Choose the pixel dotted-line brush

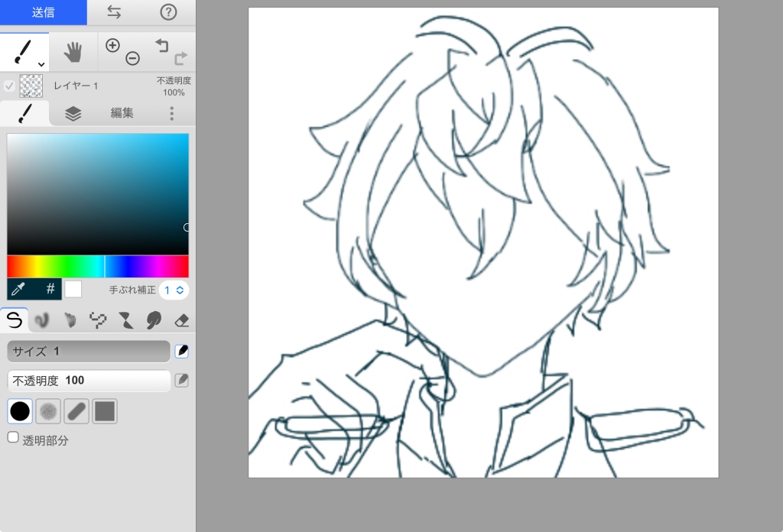98,320
